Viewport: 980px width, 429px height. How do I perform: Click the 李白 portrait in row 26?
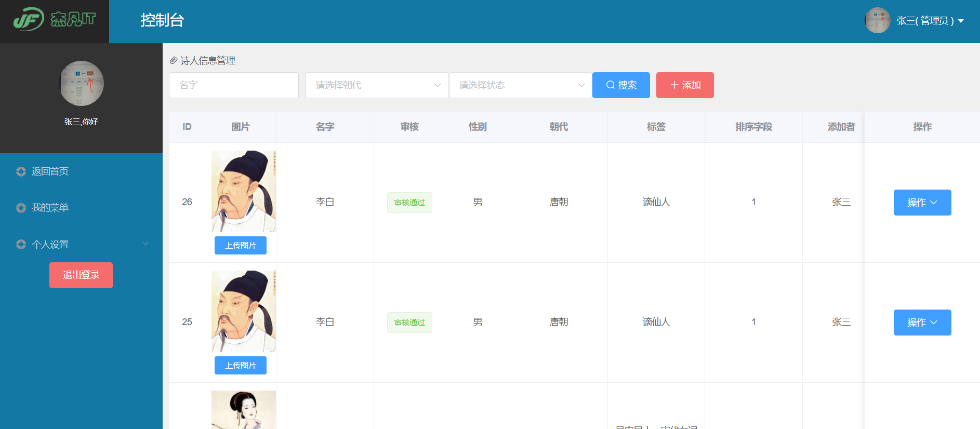[x=244, y=191]
